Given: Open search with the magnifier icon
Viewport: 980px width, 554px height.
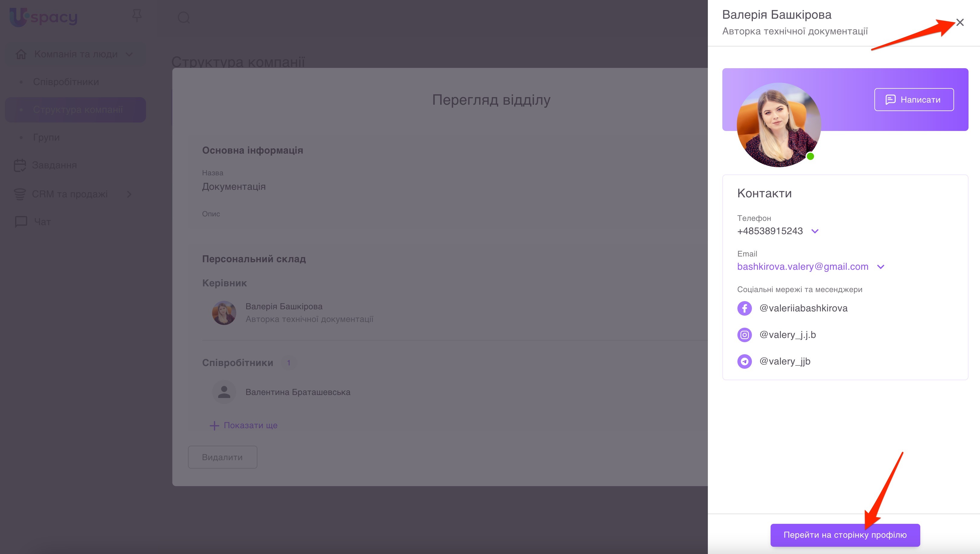Looking at the screenshot, I should pyautogui.click(x=184, y=18).
